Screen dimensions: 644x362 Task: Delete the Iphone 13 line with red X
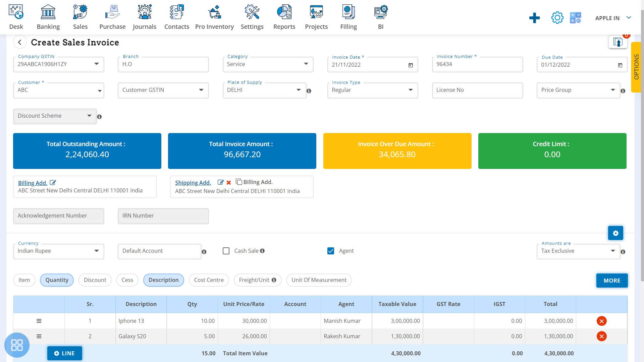pos(601,321)
